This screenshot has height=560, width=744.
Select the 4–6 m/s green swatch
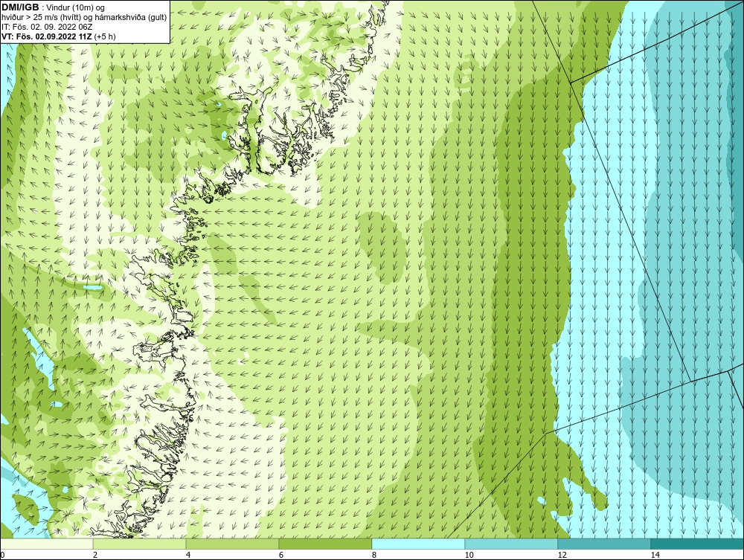(232, 544)
